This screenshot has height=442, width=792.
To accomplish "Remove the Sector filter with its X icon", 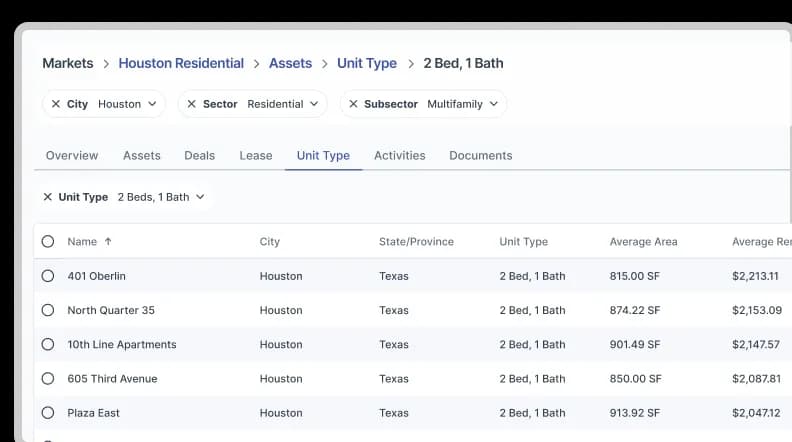I will point(191,104).
